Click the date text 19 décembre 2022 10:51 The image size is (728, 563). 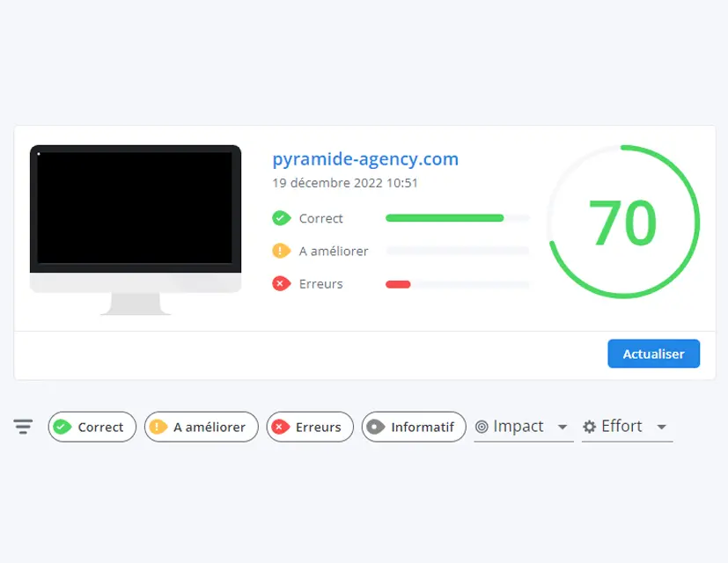coord(345,183)
